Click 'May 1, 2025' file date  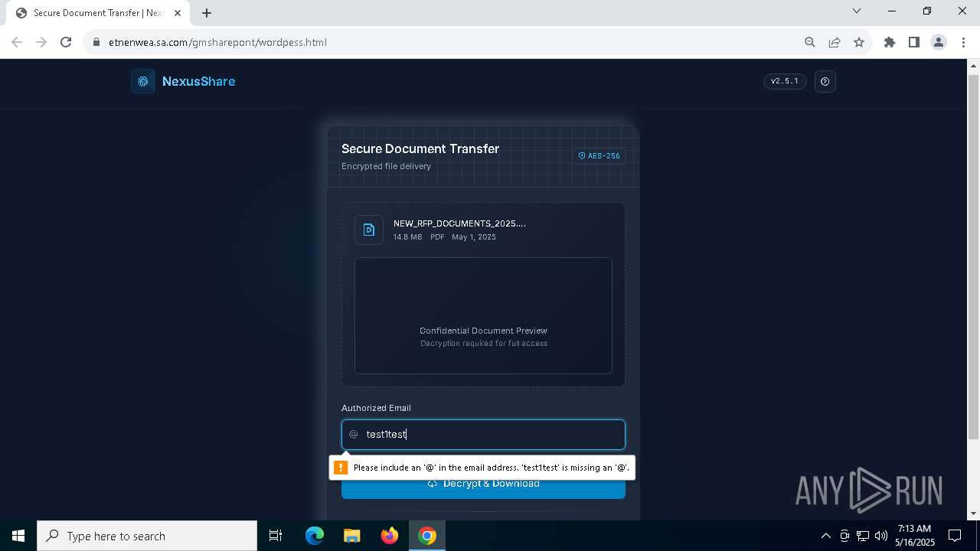coord(474,237)
